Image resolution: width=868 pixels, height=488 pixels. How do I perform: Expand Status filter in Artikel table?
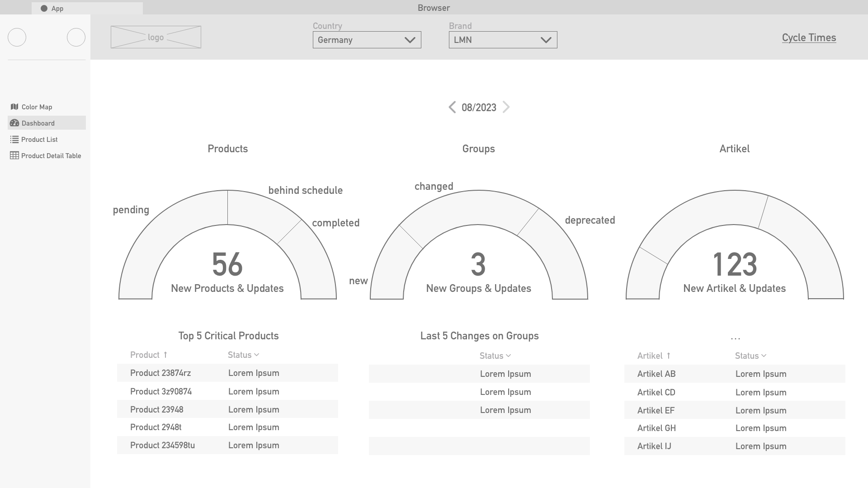click(x=764, y=356)
